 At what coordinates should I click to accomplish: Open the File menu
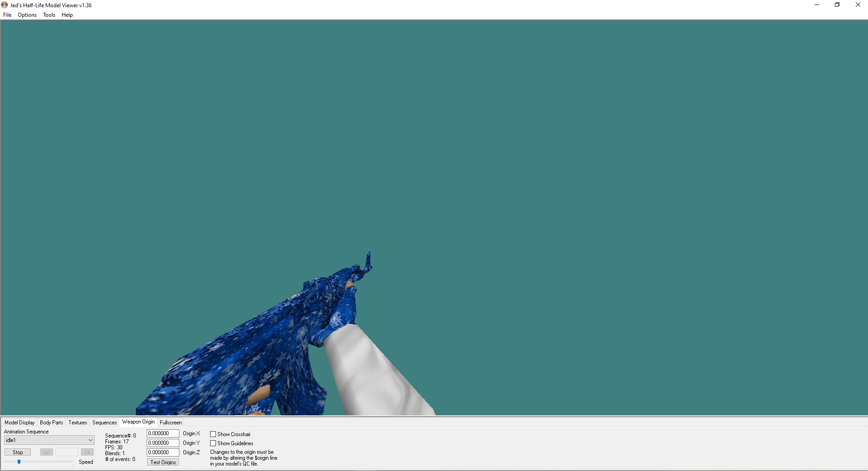tap(7, 15)
